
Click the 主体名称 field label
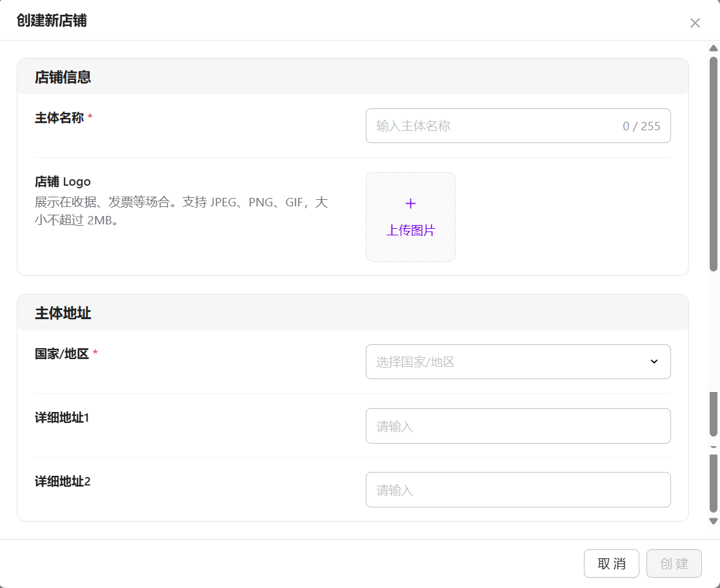(59, 117)
